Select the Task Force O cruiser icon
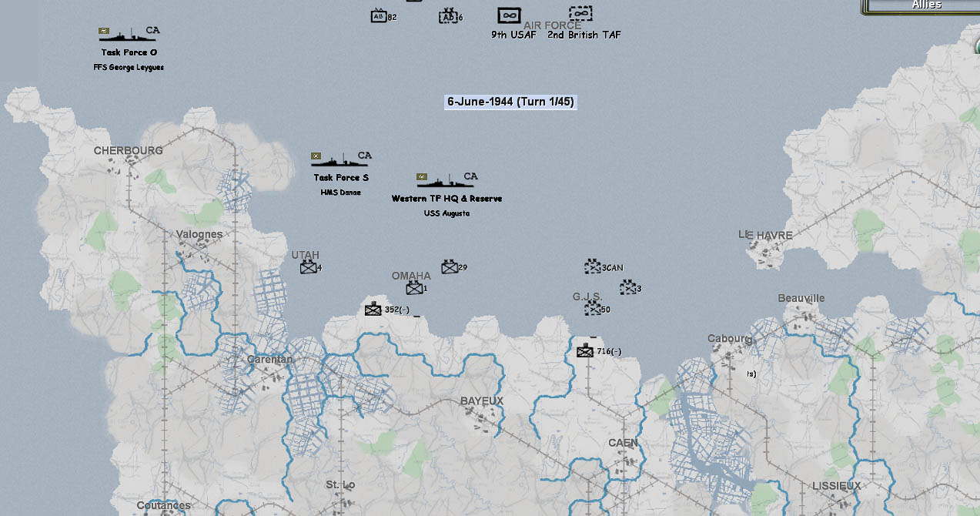980x516 pixels. [127, 35]
